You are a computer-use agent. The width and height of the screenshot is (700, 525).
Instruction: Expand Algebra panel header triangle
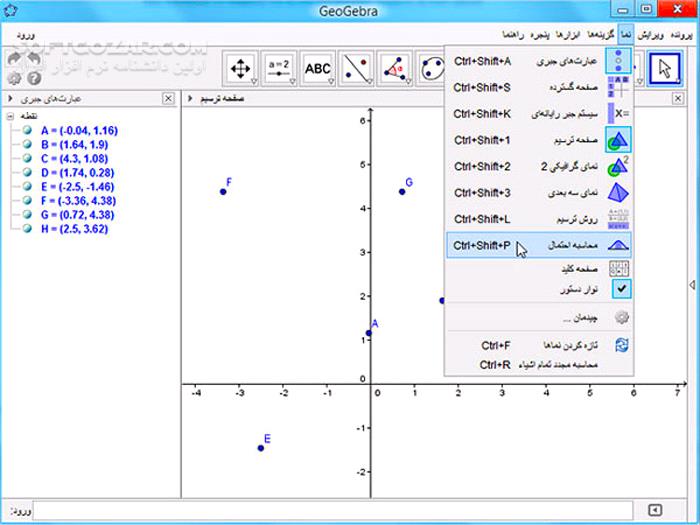coord(11,98)
